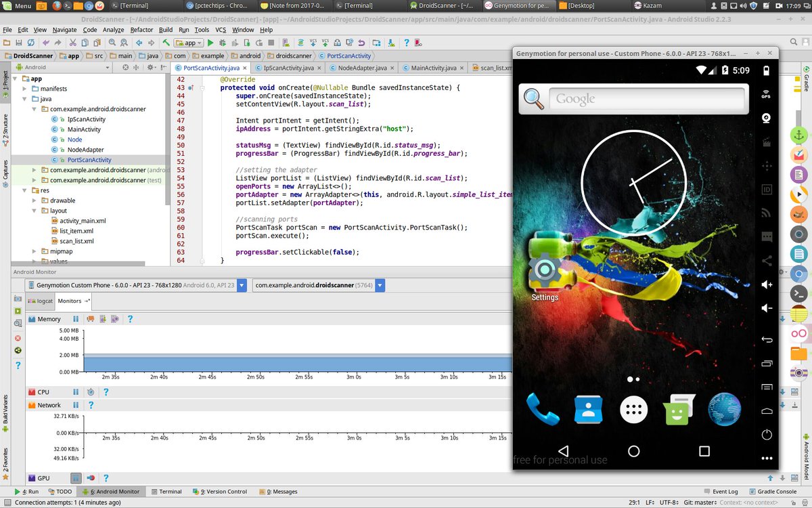Click the Google search box on emulator

click(646, 99)
